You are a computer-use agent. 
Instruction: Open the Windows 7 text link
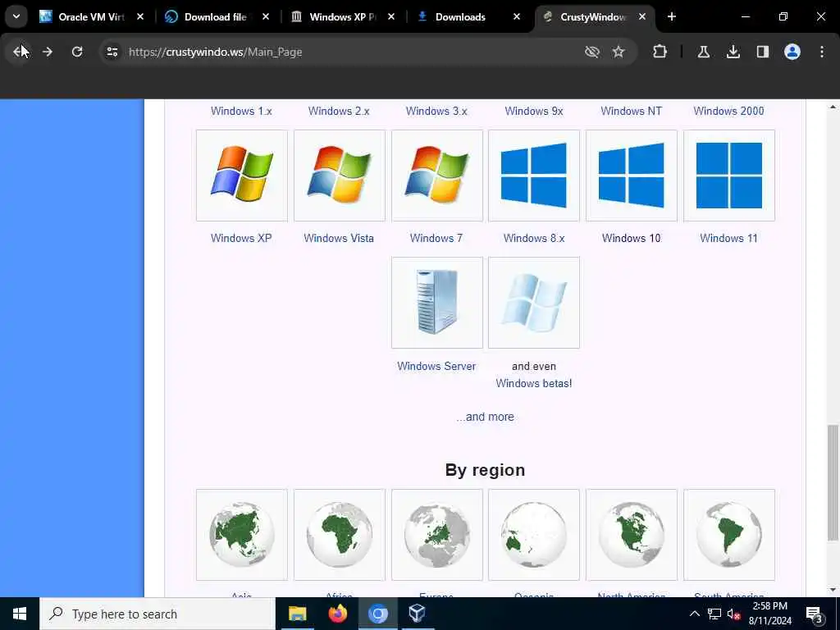(x=436, y=238)
